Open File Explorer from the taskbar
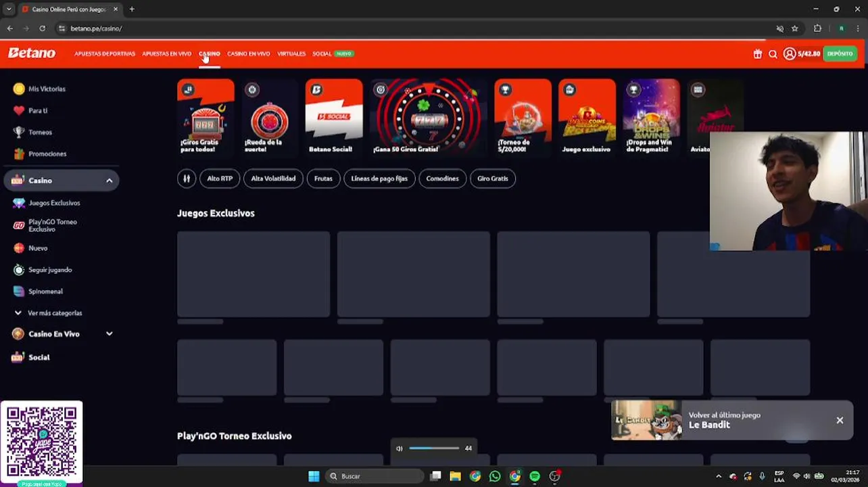Viewport: 868px width, 487px height. [x=455, y=476]
